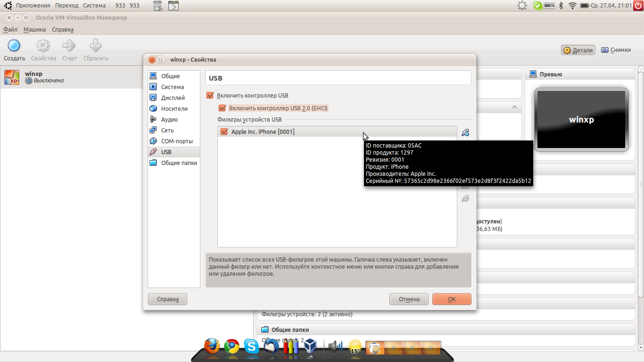The width and height of the screenshot is (644, 362).
Task: Toggle Включить контроллер USB checkbox
Action: pyautogui.click(x=210, y=95)
